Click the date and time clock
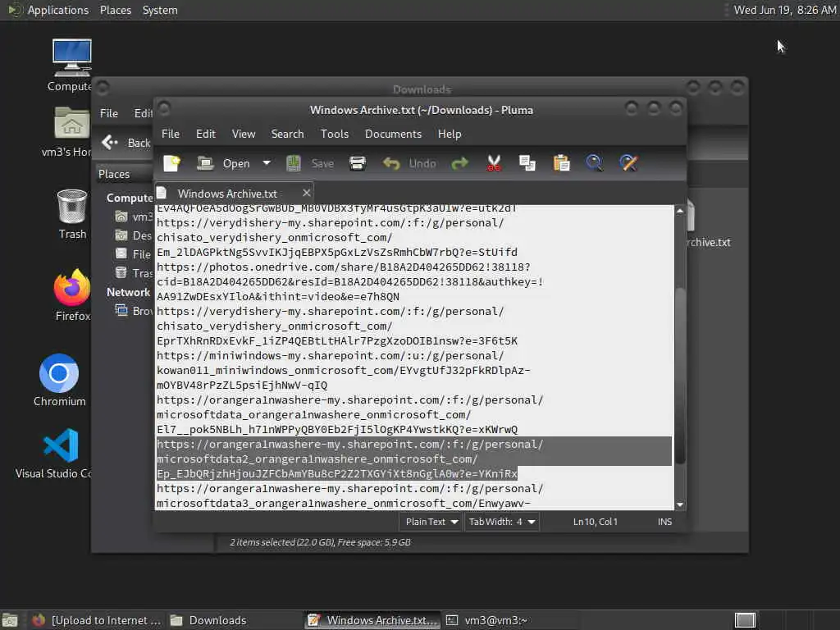The width and height of the screenshot is (840, 630). [x=784, y=10]
